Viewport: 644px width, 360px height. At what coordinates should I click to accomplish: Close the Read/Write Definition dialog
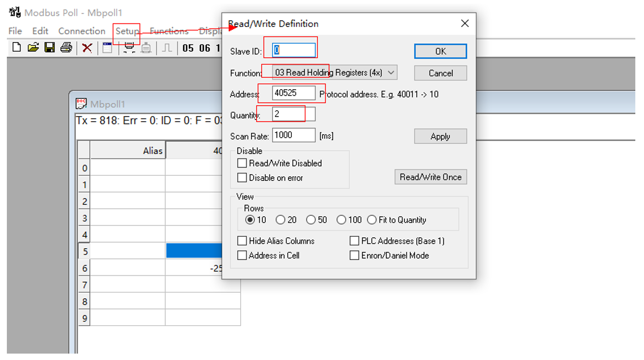[x=465, y=23]
